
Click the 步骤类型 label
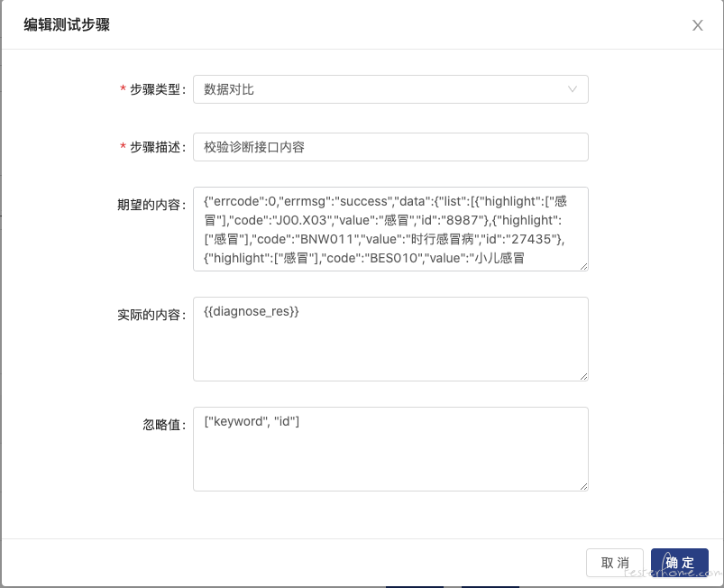157,89
